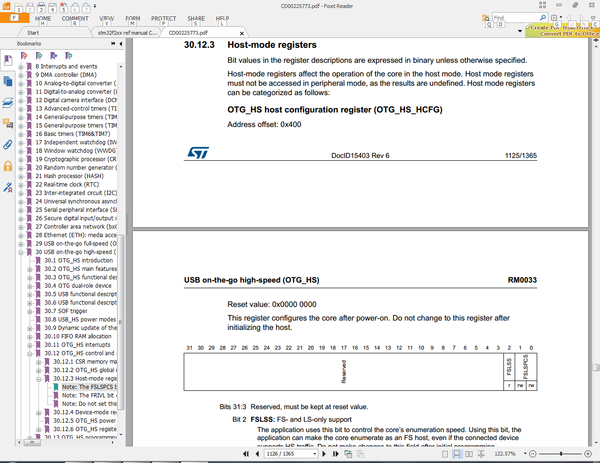Open the Digital signatures panel
Viewport: 600px width, 463px height.
[x=8, y=187]
